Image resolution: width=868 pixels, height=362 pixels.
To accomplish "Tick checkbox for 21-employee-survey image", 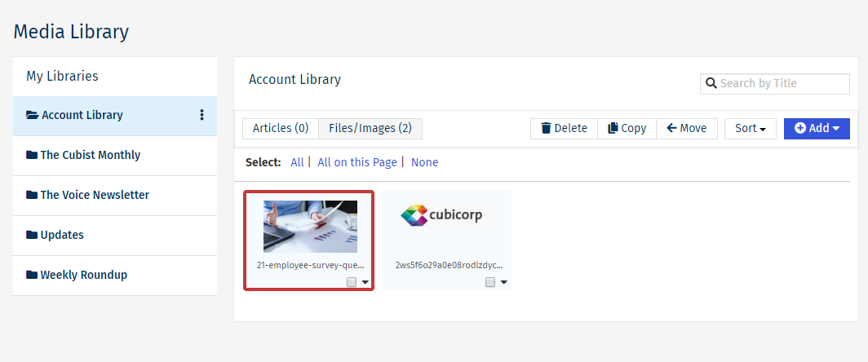I will (352, 282).
